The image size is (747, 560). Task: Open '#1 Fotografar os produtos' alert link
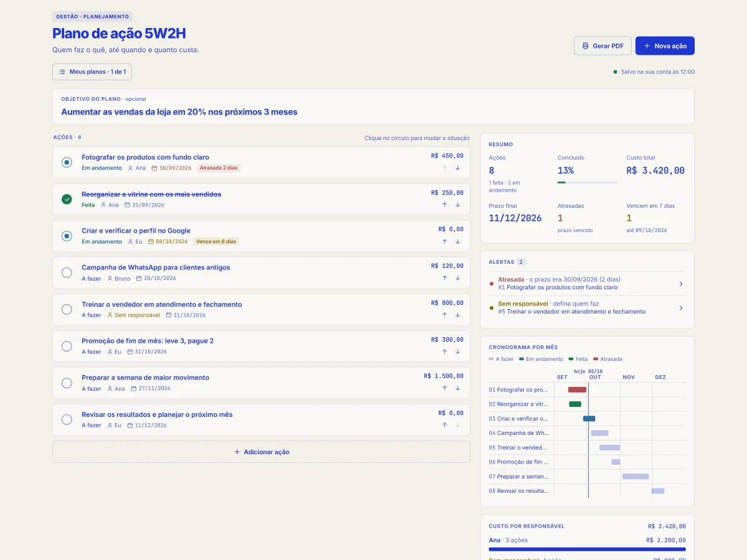[x=558, y=287]
